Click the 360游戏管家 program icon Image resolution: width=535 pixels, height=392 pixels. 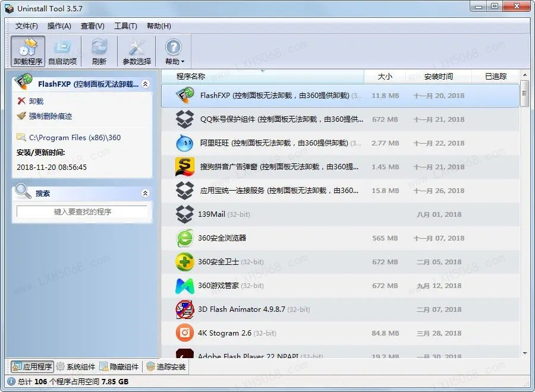coord(185,286)
